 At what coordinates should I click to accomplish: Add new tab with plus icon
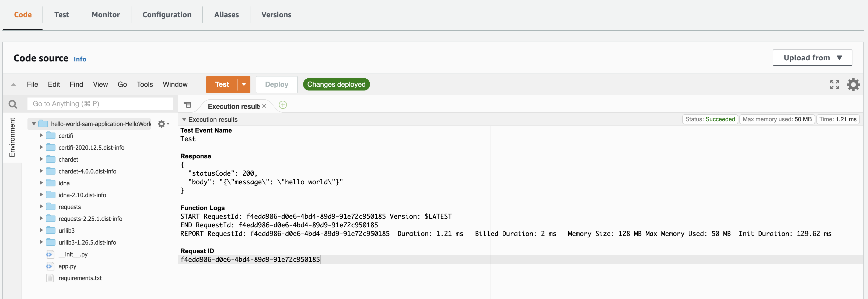pyautogui.click(x=283, y=105)
